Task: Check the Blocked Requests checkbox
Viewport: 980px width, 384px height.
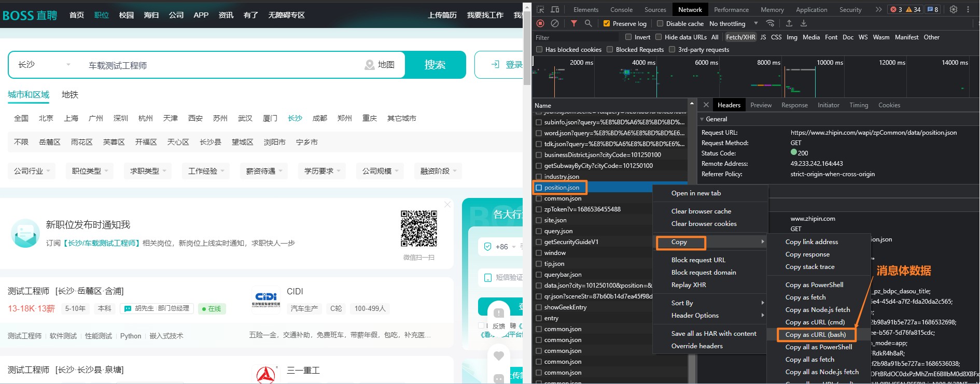Action: tap(610, 49)
